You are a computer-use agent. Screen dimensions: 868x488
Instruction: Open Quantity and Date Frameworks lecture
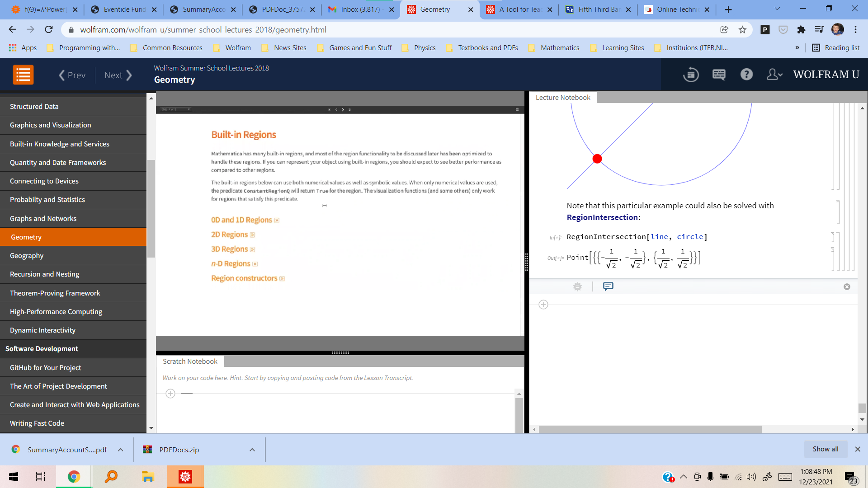73,163
